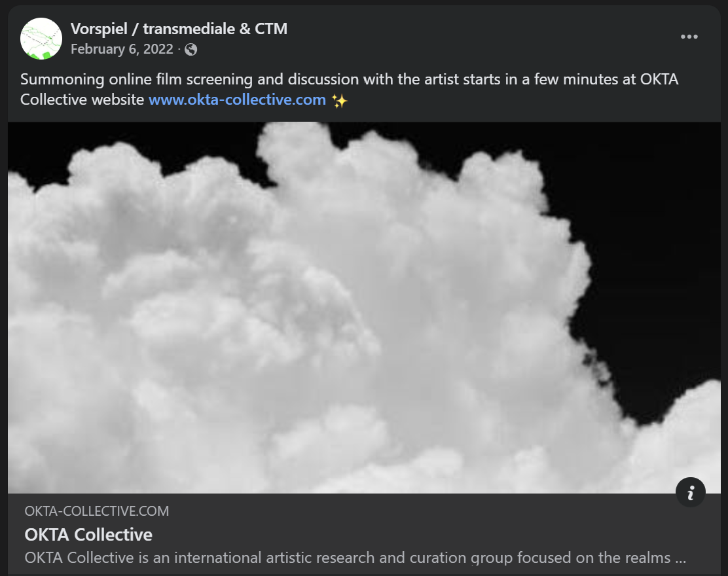This screenshot has width=728, height=576.
Task: Open the Vorspiel / transmediale & CTM page name
Action: [179, 29]
